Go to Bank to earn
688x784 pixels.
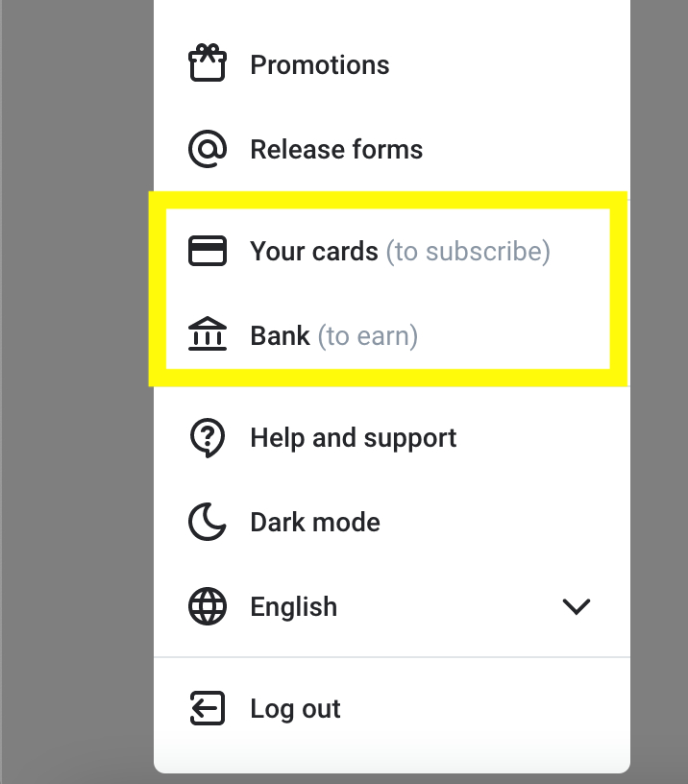(388, 335)
